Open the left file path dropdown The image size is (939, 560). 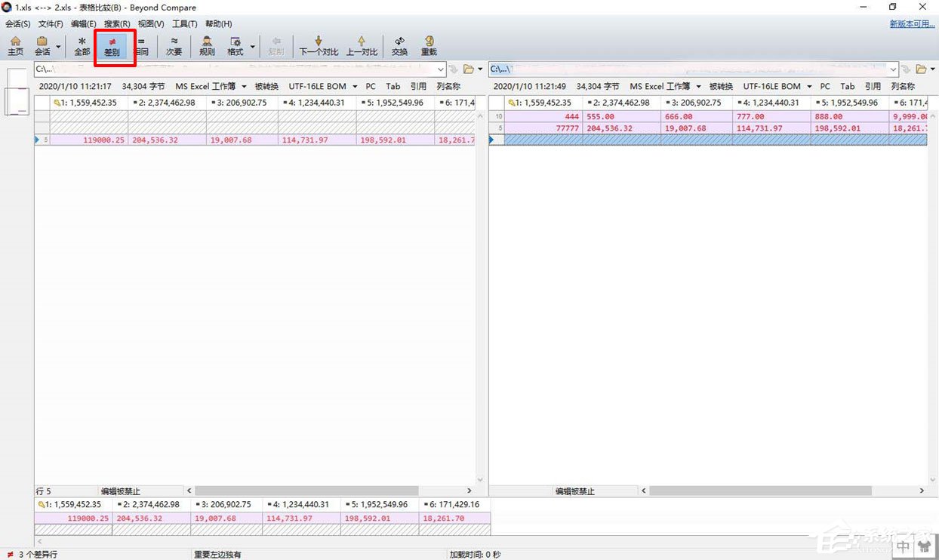click(441, 69)
